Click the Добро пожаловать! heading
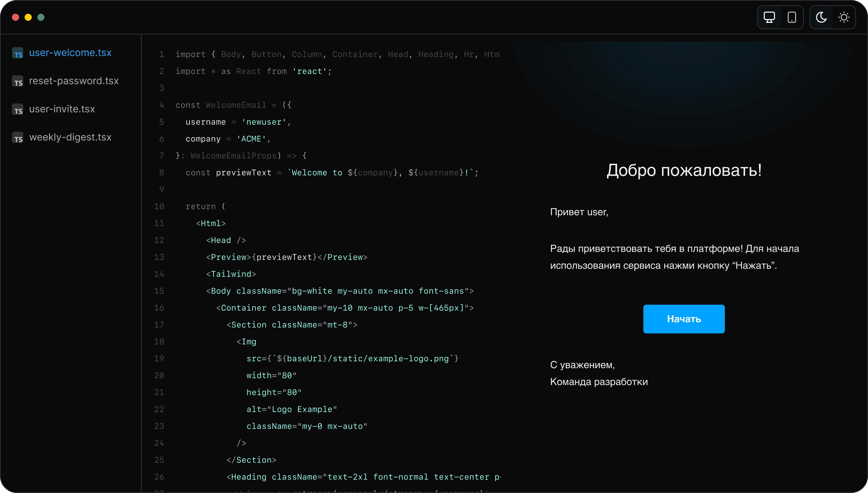This screenshot has height=493, width=868. (x=684, y=170)
